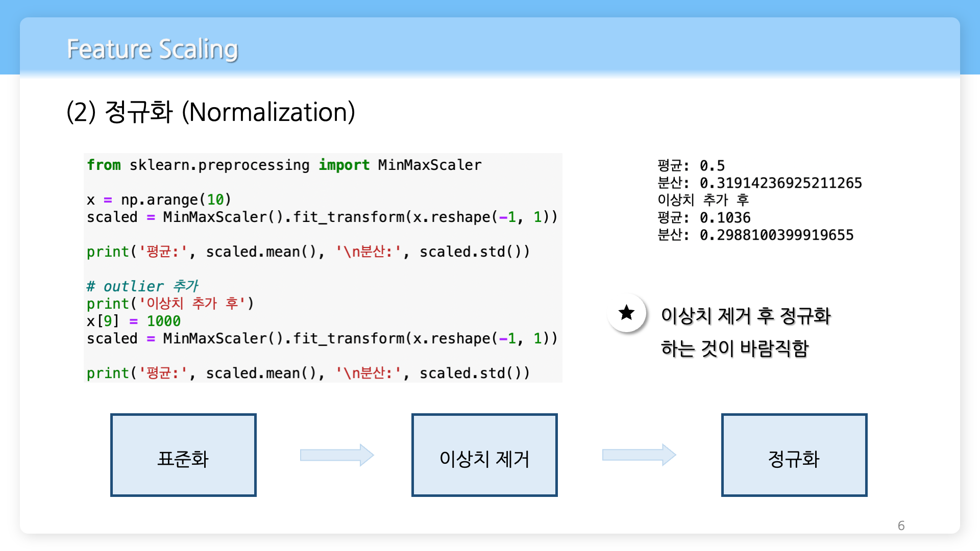Select the 이상치 제거 box
980x551 pixels.
pyautogui.click(x=484, y=455)
